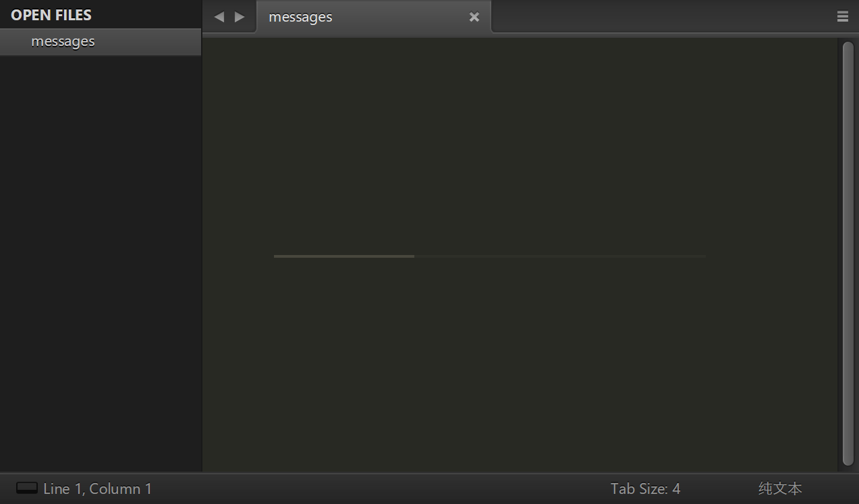Viewport: 859px width, 504px height.
Task: Click empty sidebar space below messages
Action: pyautogui.click(x=101, y=263)
